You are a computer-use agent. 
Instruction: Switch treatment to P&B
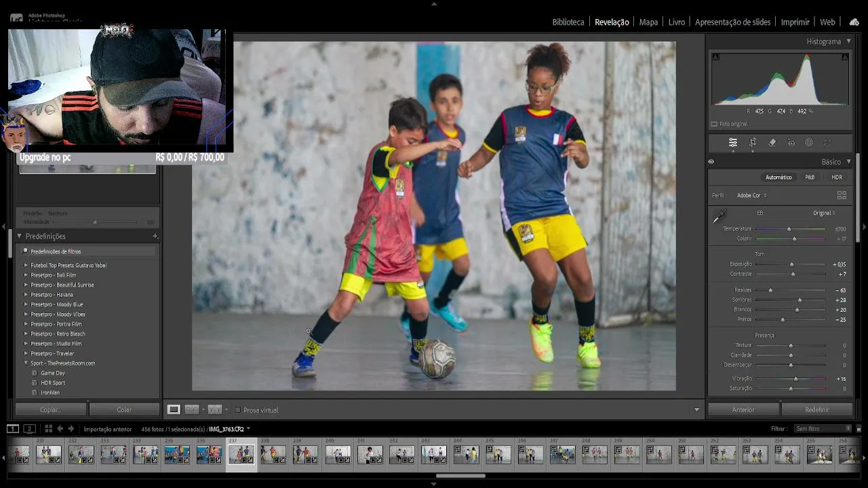coord(810,178)
